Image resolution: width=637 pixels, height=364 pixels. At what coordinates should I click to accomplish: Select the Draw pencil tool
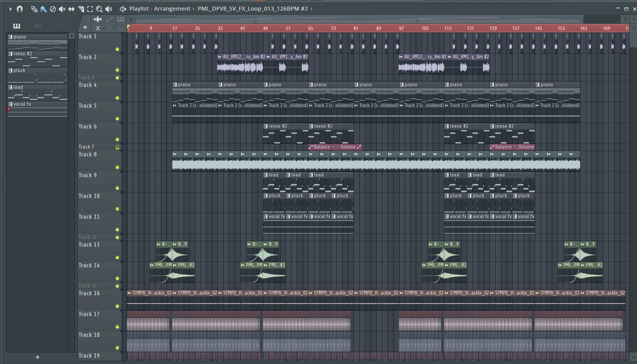coord(34,9)
